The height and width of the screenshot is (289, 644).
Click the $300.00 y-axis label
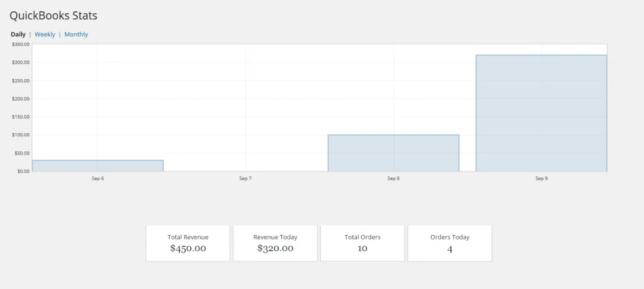tap(21, 62)
